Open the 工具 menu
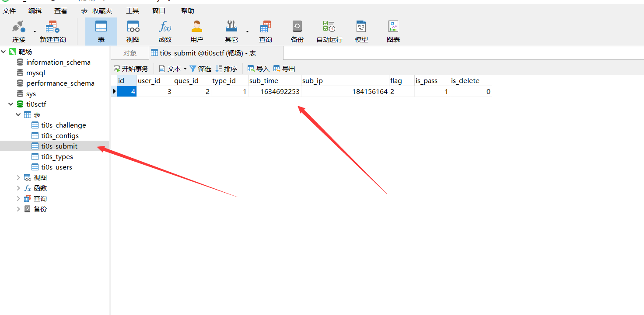 pyautogui.click(x=133, y=10)
